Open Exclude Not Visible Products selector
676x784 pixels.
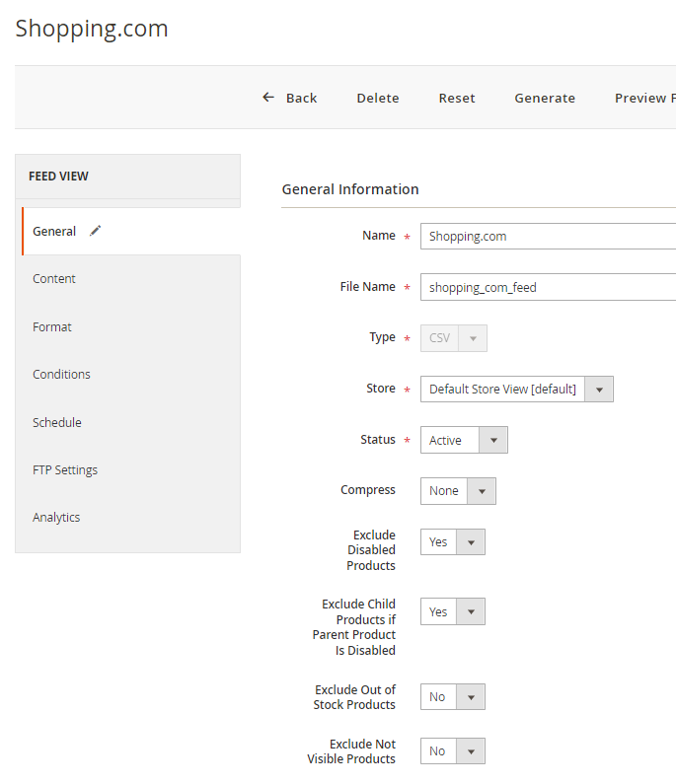[x=452, y=751]
